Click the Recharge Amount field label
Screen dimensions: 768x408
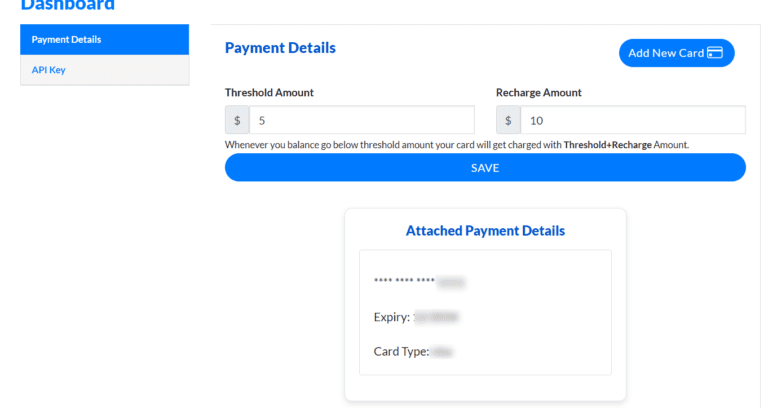(538, 93)
